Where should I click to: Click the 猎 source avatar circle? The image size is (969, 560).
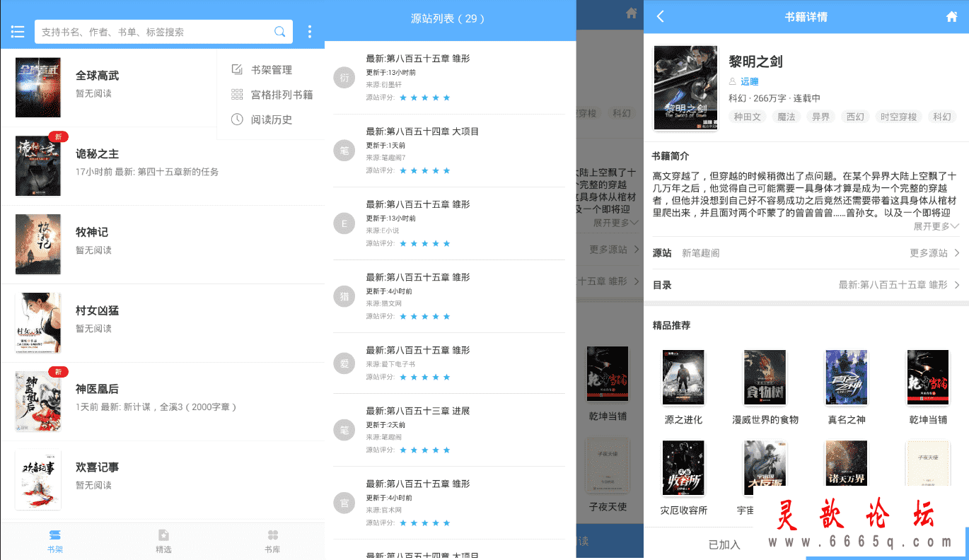[344, 297]
